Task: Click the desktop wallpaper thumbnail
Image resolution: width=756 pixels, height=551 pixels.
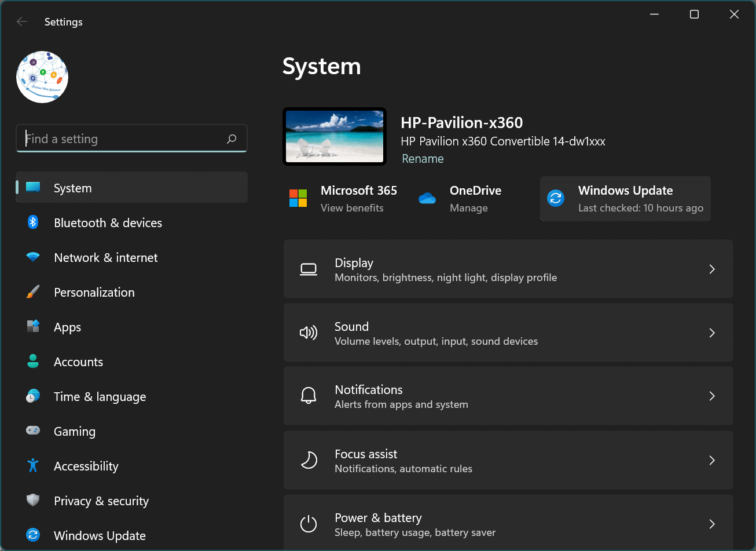Action: point(335,137)
